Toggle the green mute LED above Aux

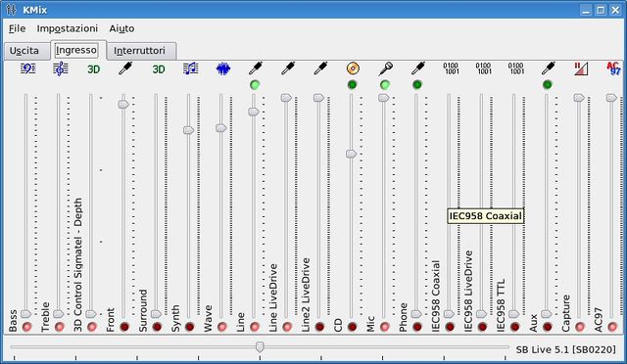[548, 85]
